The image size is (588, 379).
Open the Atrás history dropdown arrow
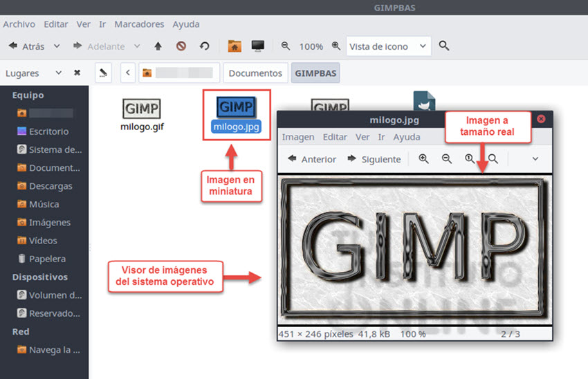coord(57,46)
